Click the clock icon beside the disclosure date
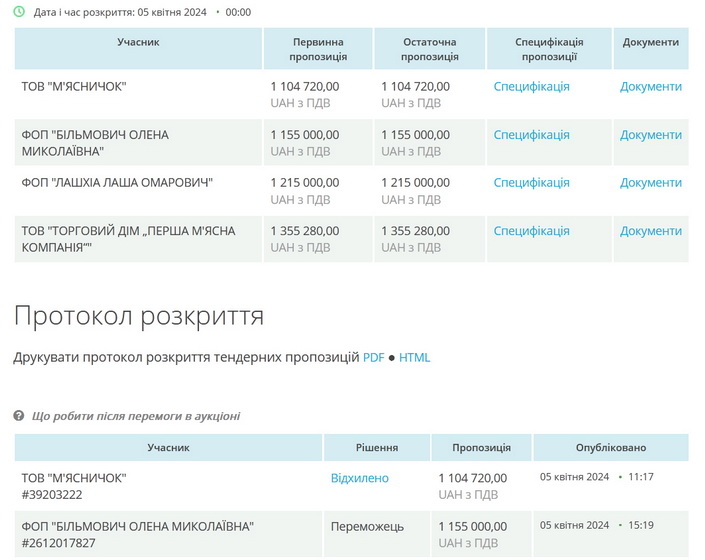 coord(19,12)
